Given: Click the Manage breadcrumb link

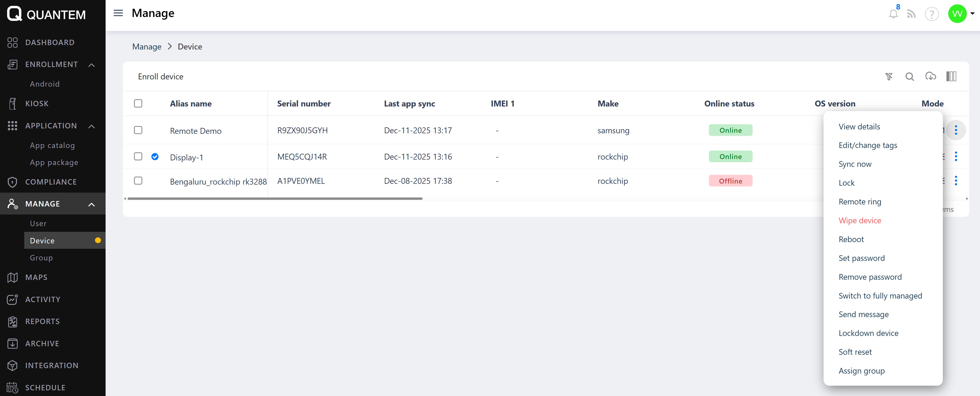Looking at the screenshot, I should tap(146, 47).
